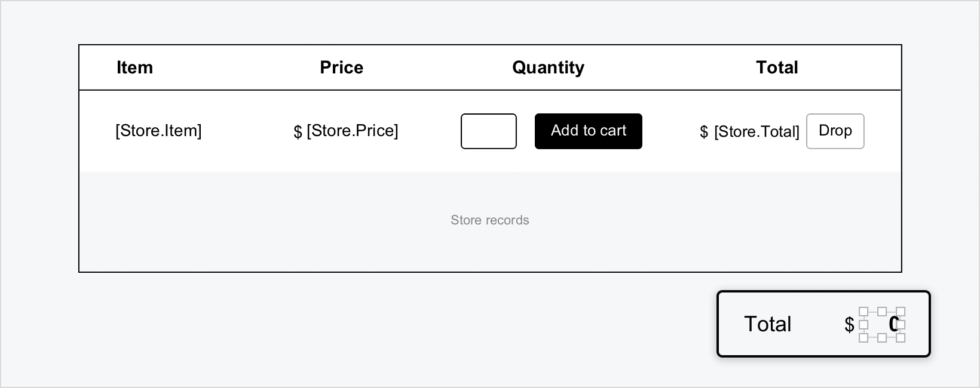Grab the bottom-left selection handle
This screenshot has width=980, height=388.
pyautogui.click(x=863, y=338)
